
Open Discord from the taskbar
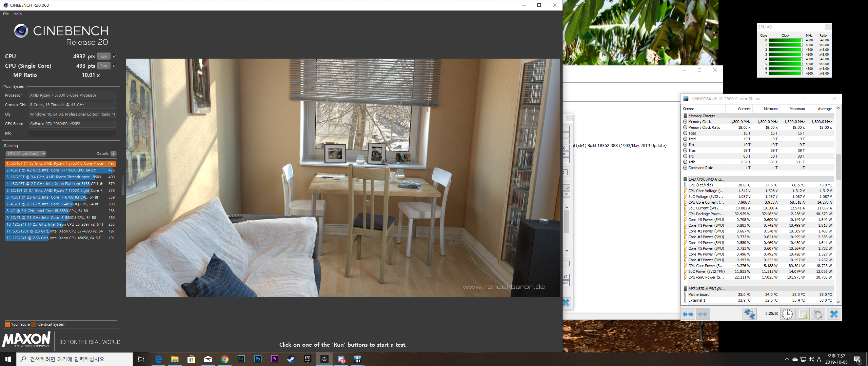click(x=341, y=359)
